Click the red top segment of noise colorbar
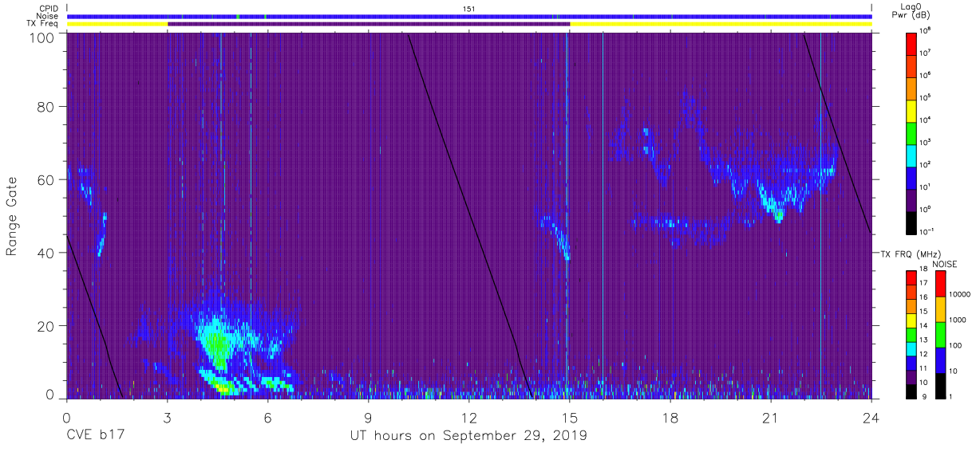Screen dimensions: 980x452 point(940,285)
